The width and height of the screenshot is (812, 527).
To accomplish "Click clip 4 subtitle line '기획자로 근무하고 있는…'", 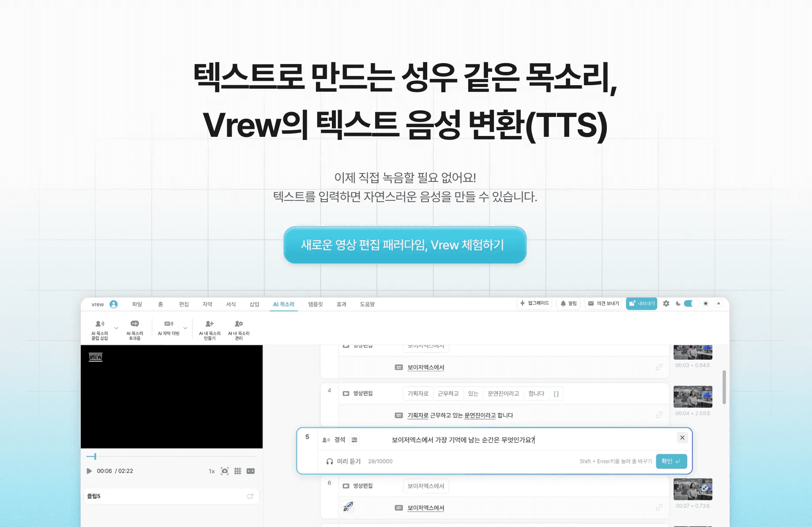I will (460, 415).
